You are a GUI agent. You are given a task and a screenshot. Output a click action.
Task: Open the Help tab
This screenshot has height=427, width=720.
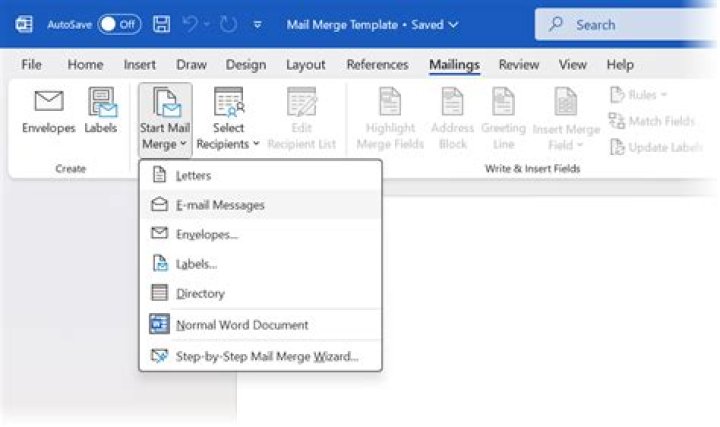[x=620, y=65]
